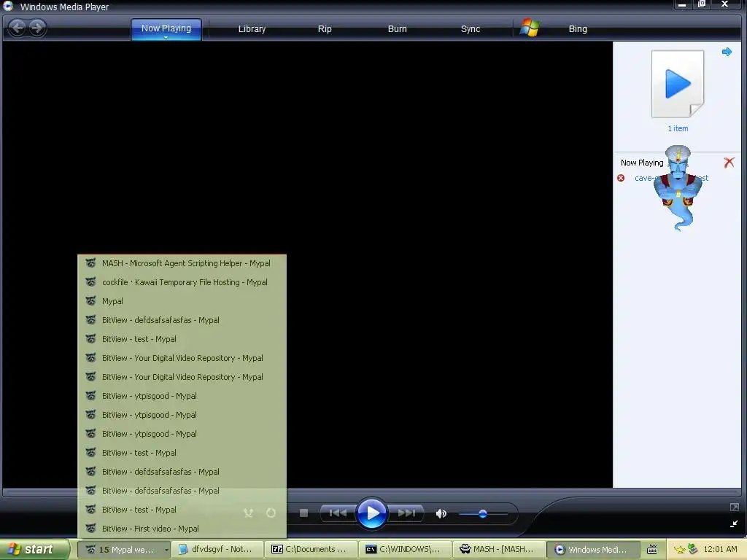Open BitView - Your Digital Video Repository first entry
The width and height of the screenshot is (747, 560).
pyautogui.click(x=182, y=358)
